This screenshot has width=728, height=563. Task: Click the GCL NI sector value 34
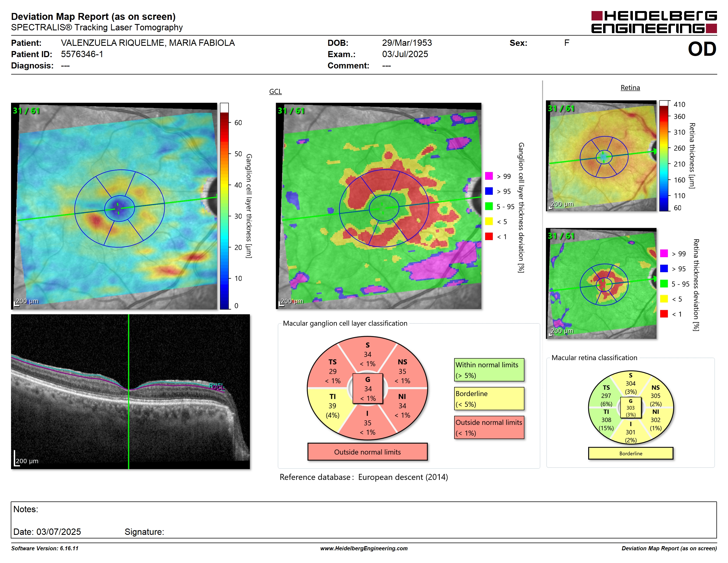coord(402,406)
